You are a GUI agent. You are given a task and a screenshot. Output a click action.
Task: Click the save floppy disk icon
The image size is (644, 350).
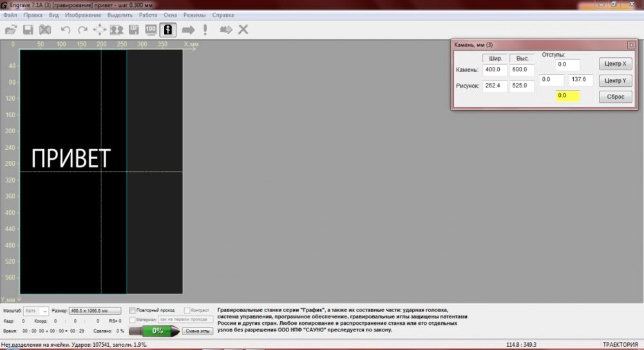coord(28,30)
